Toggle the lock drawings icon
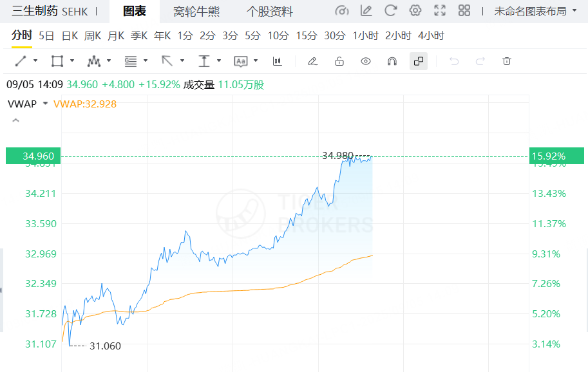The image size is (588, 372). coord(339,61)
